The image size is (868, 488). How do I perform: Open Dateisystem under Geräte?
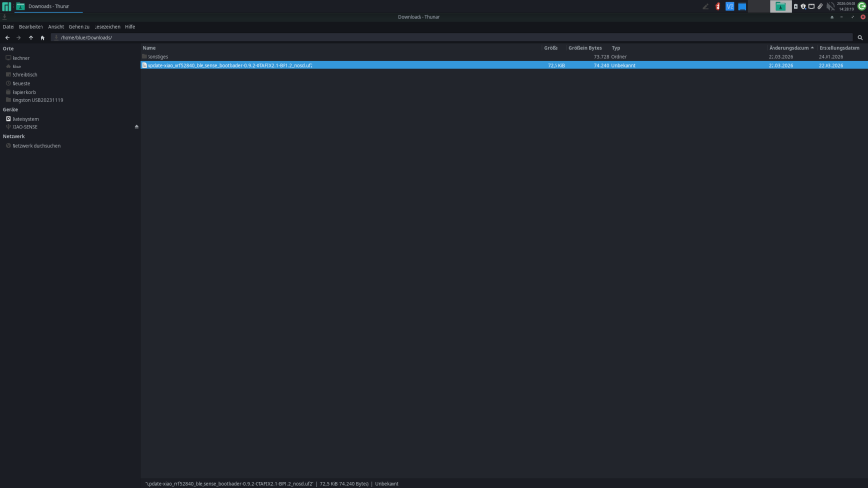coord(25,119)
